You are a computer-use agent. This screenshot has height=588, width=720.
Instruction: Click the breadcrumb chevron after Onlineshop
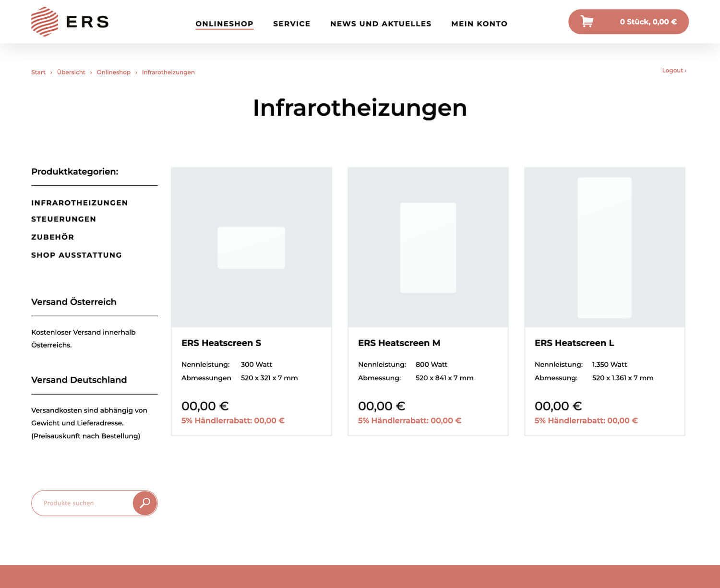pyautogui.click(x=136, y=72)
